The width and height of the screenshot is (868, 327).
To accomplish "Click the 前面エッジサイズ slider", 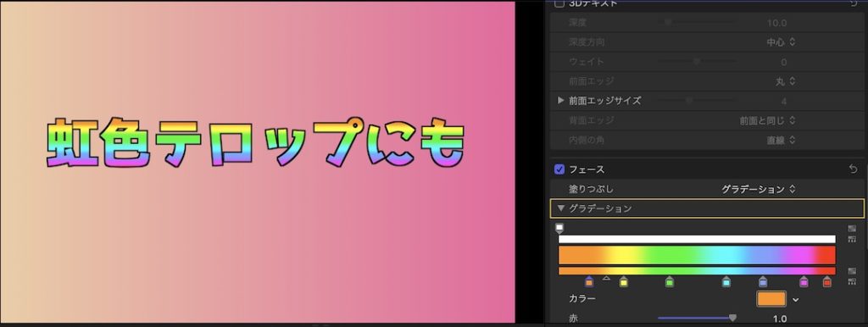I will pyautogui.click(x=698, y=100).
